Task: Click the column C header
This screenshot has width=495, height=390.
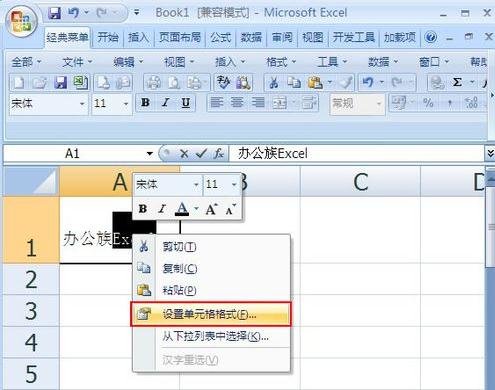Action: coord(360,182)
